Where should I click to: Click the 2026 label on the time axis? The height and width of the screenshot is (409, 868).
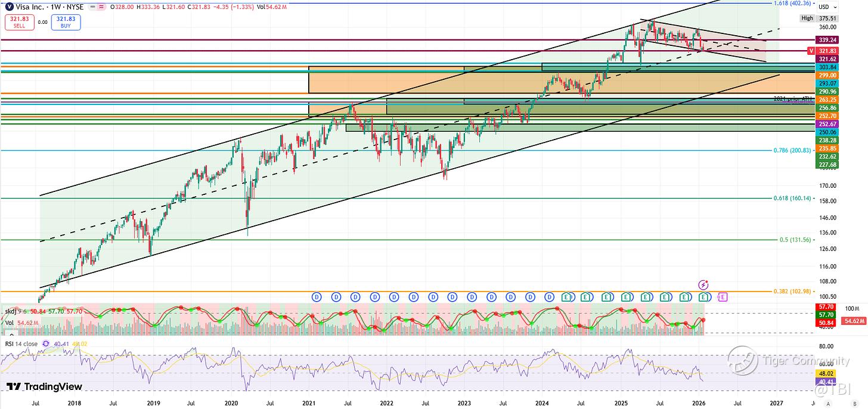coord(699,403)
